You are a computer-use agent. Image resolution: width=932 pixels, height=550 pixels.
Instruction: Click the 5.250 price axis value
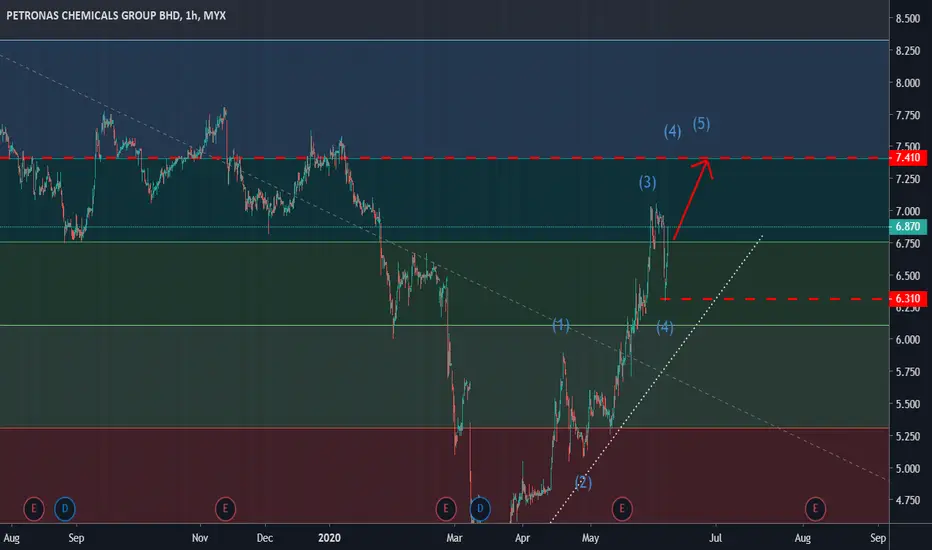pos(908,436)
